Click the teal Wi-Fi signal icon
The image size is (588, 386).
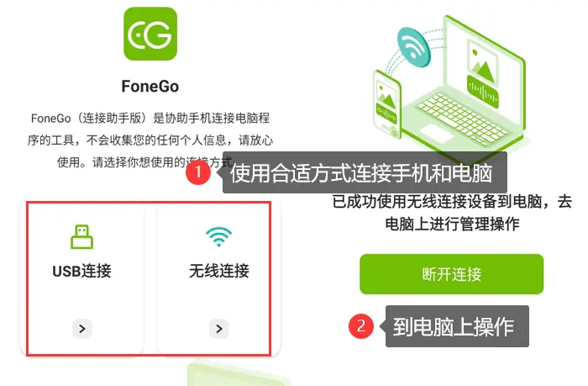coord(219,236)
